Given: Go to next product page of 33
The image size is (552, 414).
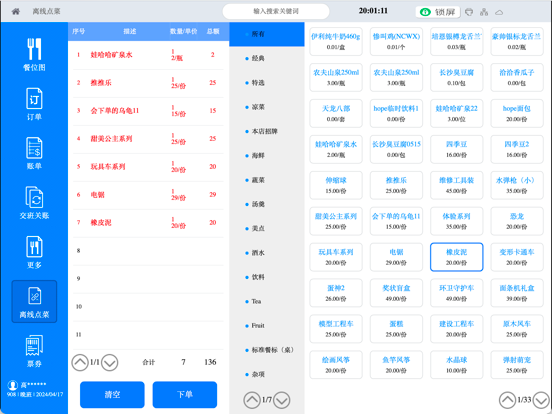Looking at the screenshot, I should click(541, 400).
